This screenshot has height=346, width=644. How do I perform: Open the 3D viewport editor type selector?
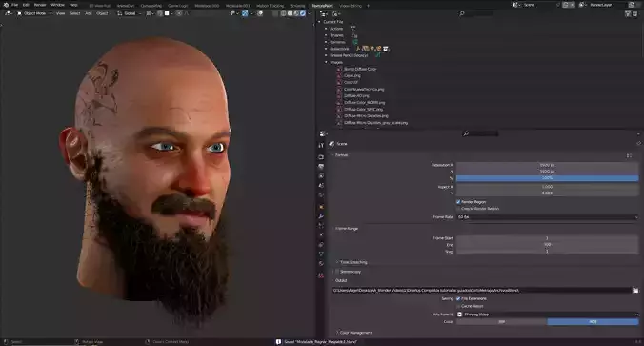[9, 13]
